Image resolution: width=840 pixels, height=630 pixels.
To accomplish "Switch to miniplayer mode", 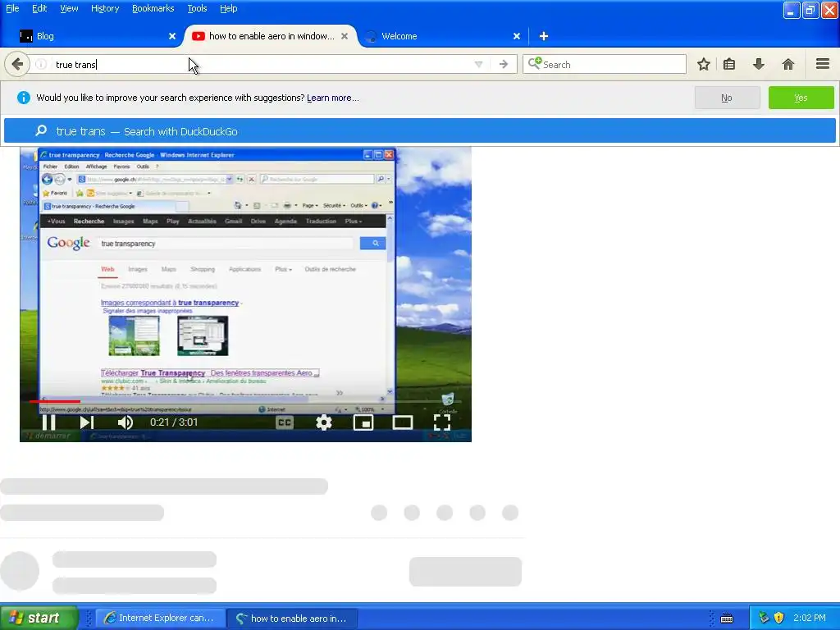I will pos(363,422).
